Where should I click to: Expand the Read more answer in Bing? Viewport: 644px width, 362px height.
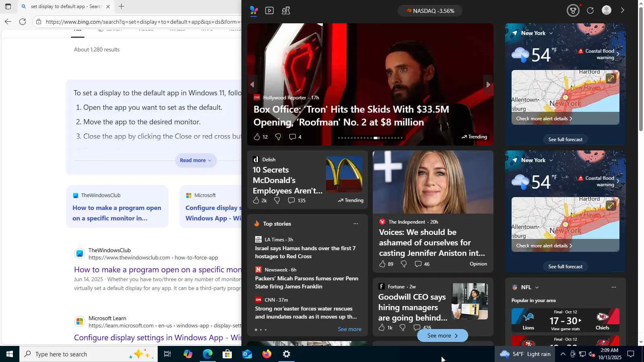coord(196,160)
